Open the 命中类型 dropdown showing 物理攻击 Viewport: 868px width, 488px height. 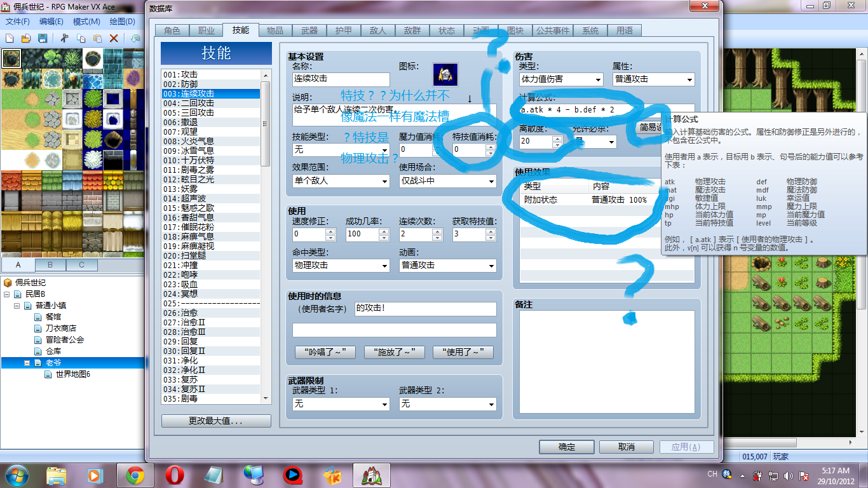(341, 266)
